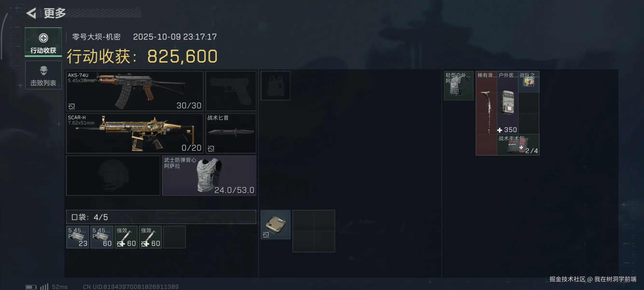
Task: Select the 5.45 PS ammo stack of 23
Action: pyautogui.click(x=77, y=237)
